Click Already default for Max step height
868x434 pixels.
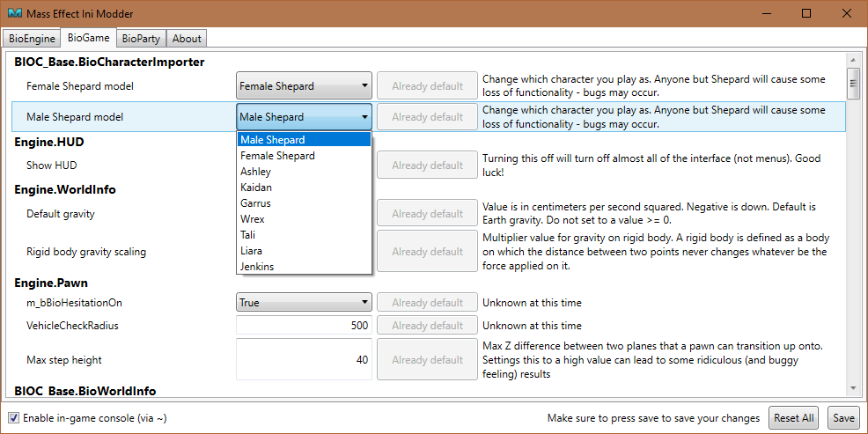coord(427,360)
